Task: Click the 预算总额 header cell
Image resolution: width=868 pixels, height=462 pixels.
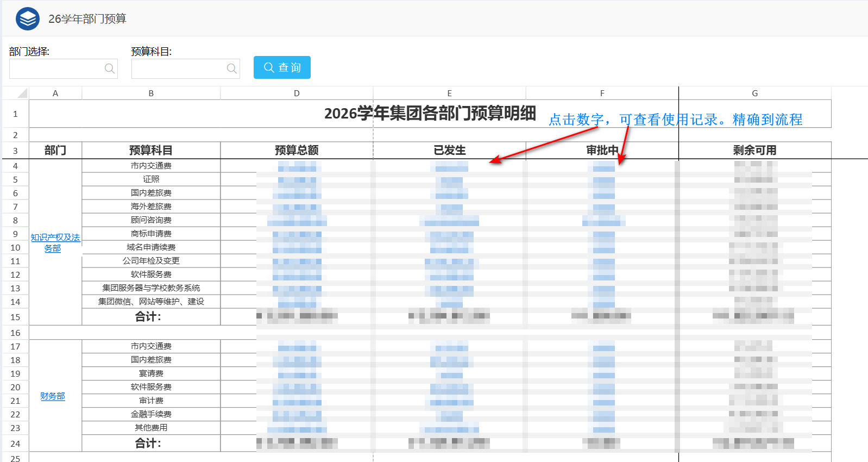Action: click(297, 151)
